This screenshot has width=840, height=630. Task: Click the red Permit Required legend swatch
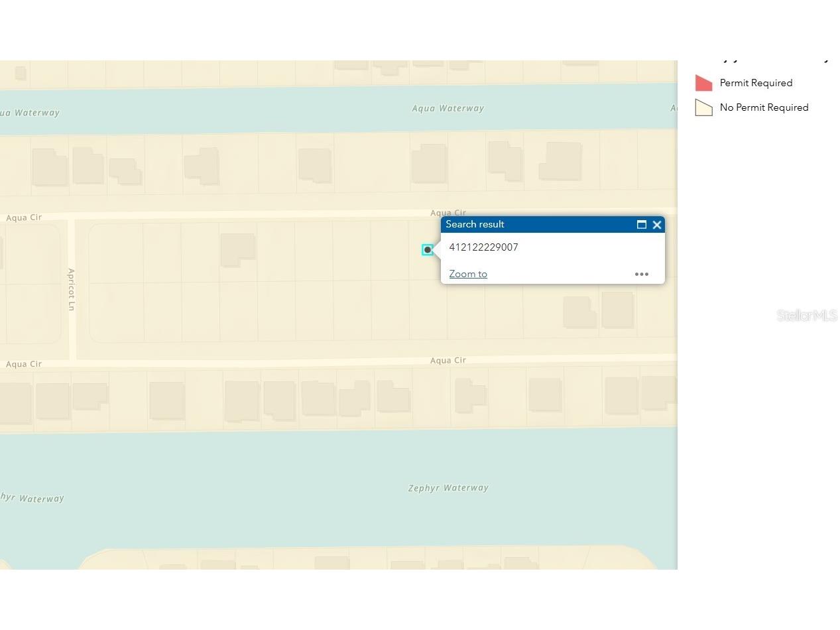[703, 83]
